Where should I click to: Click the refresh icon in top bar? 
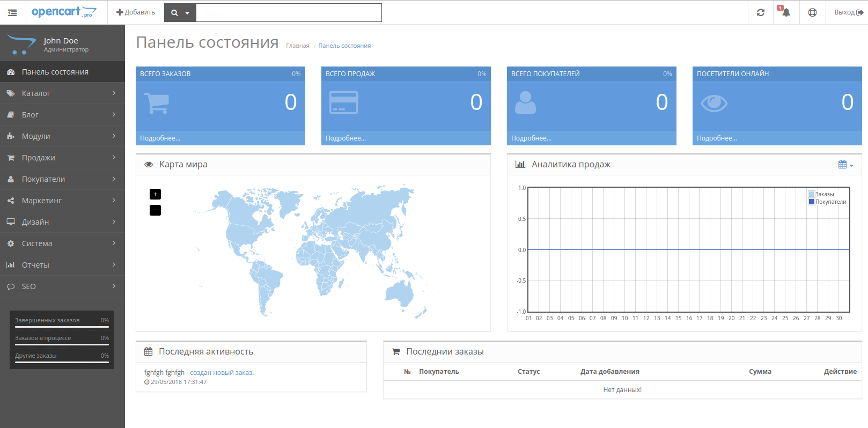[x=760, y=12]
